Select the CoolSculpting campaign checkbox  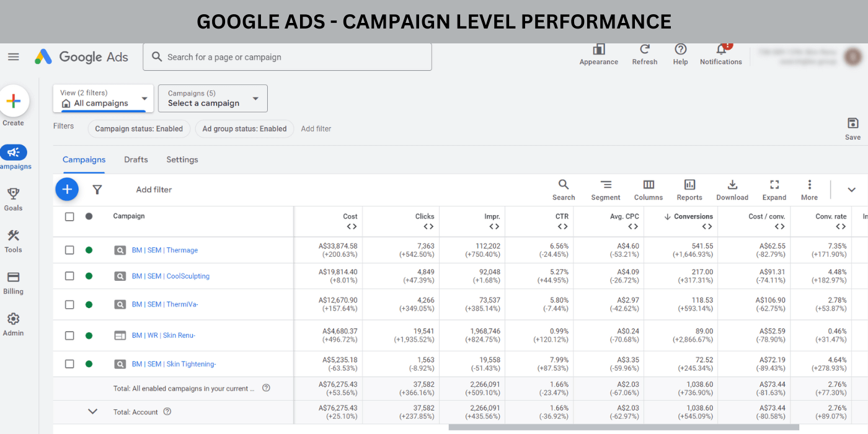[x=69, y=277]
